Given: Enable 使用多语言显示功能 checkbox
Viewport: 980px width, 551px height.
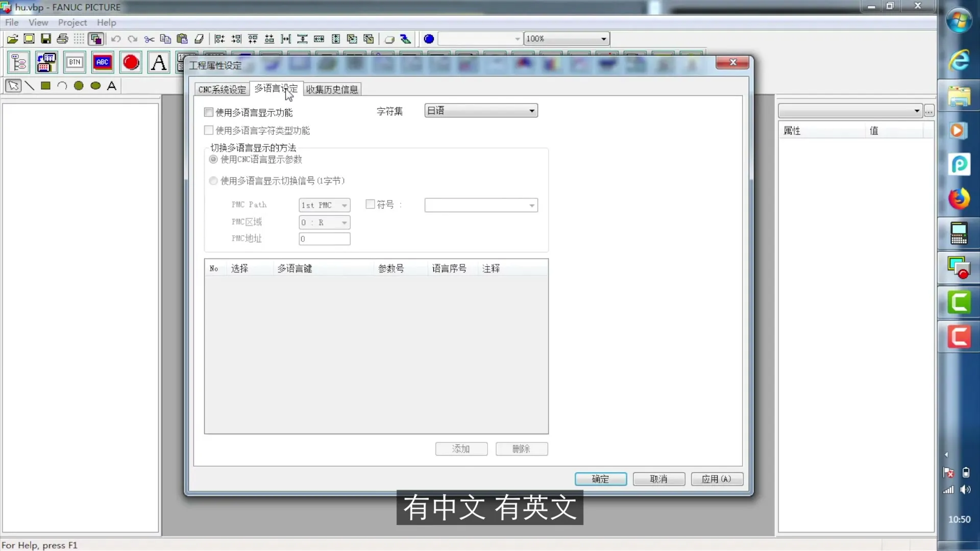Looking at the screenshot, I should 209,112.
